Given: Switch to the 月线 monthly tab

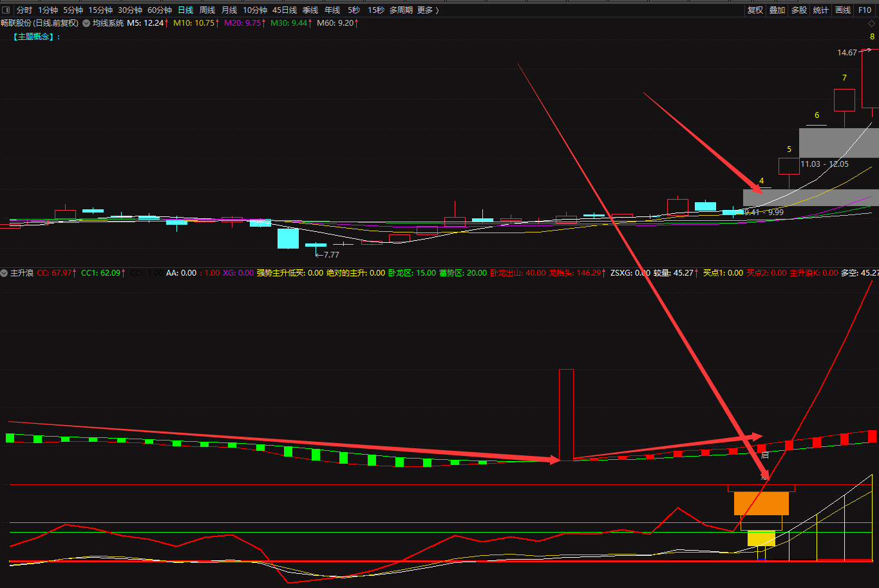Looking at the screenshot, I should click(229, 10).
